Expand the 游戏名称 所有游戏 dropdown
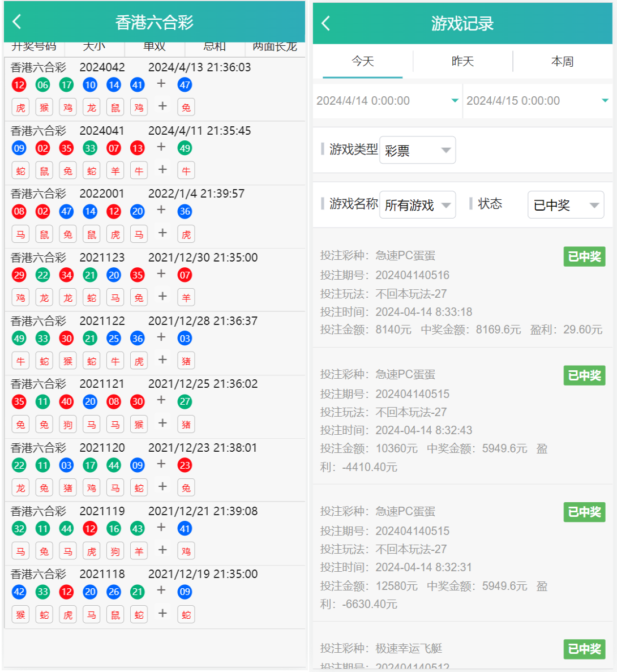 pos(417,205)
